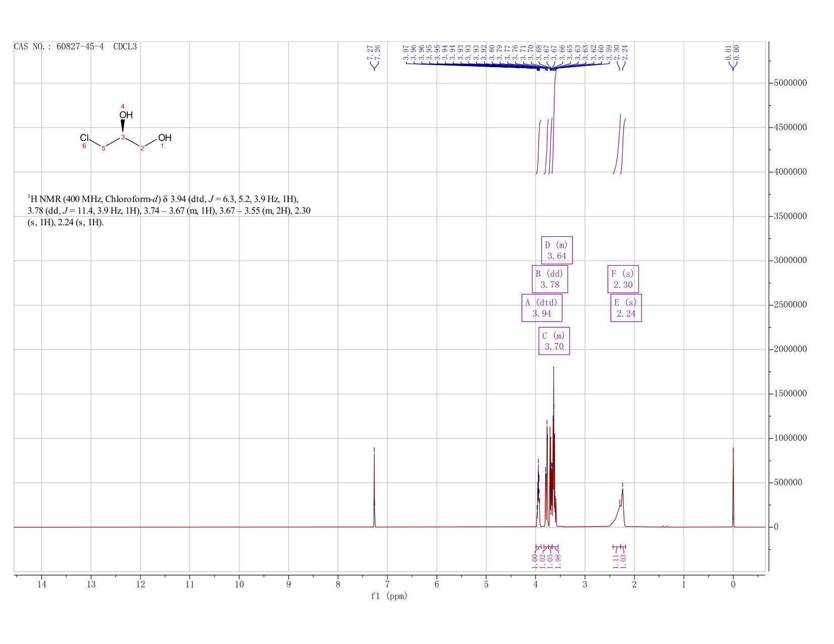Click x-axis tick label 14
Viewport: 834px width, 644px height.
tap(41, 584)
